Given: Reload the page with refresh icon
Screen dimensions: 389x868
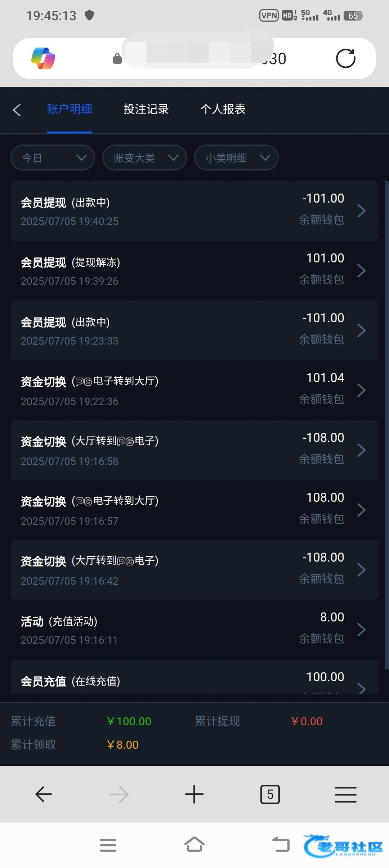Looking at the screenshot, I should point(345,58).
